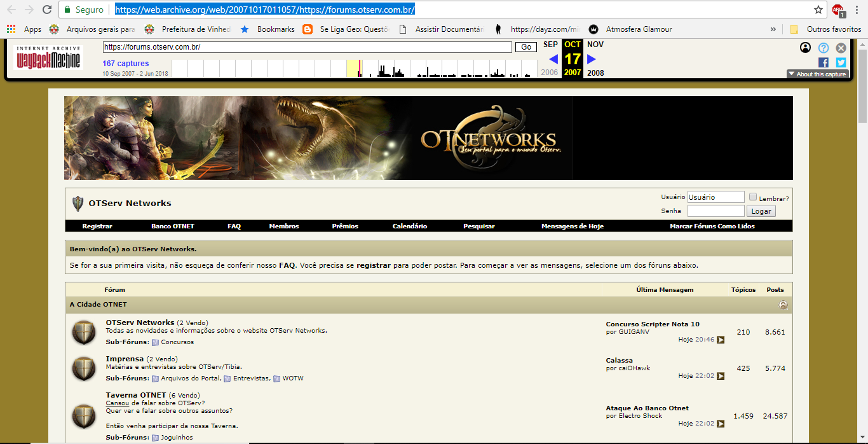Click Imprensa forum status icon
This screenshot has width=868, height=444.
click(84, 369)
